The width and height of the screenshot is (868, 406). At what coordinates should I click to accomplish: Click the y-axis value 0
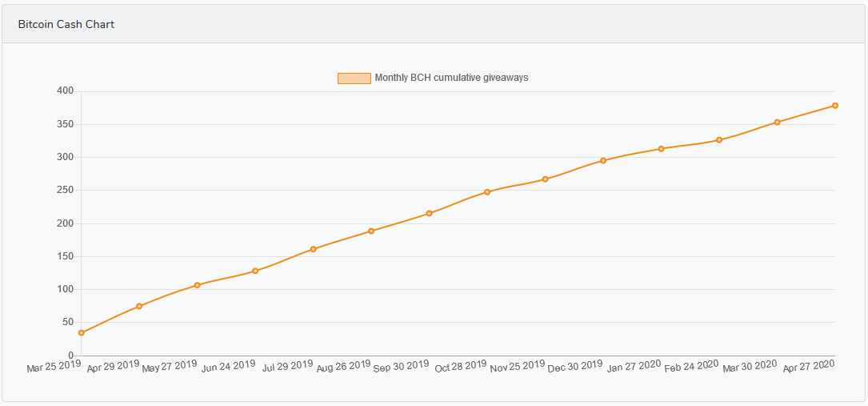point(71,355)
